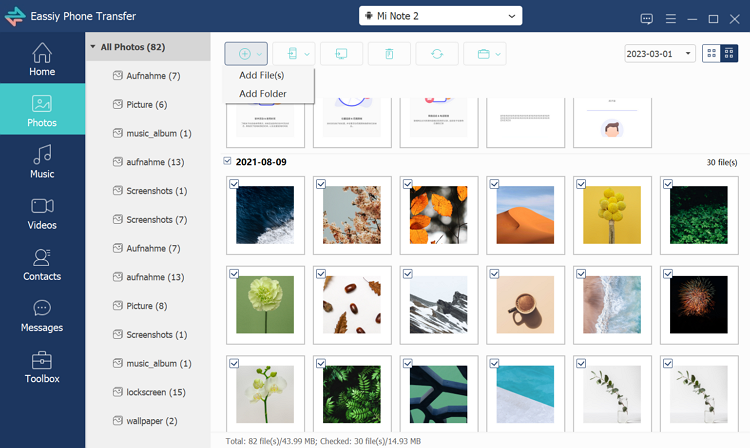Open the dark green foliage thumbnail
The image size is (750, 448).
click(x=698, y=215)
